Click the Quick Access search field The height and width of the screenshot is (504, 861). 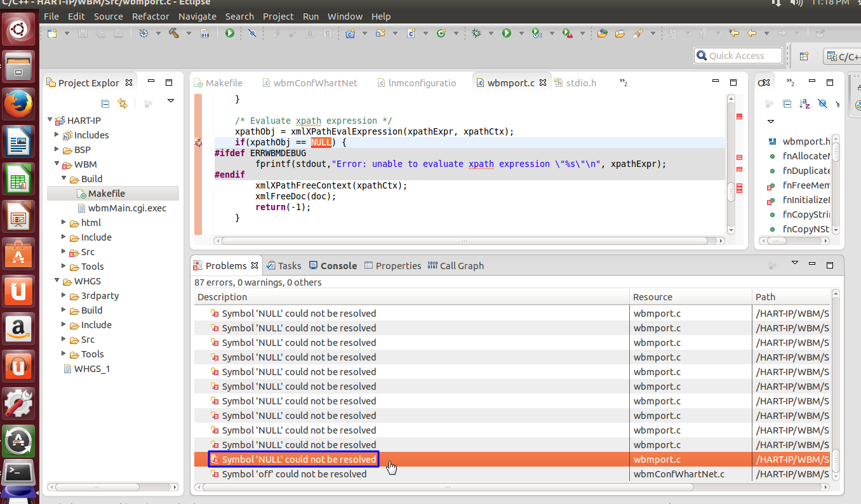[738, 56]
